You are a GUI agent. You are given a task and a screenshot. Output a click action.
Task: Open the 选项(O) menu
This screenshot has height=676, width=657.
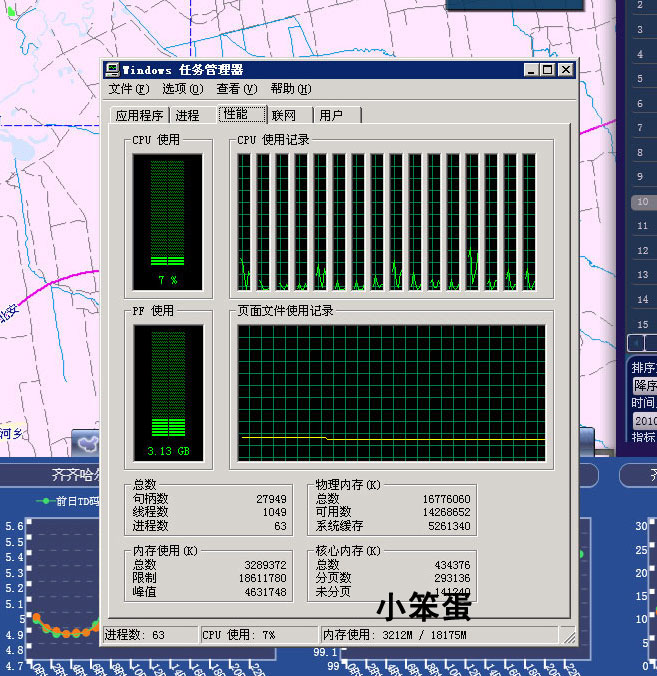click(x=182, y=89)
